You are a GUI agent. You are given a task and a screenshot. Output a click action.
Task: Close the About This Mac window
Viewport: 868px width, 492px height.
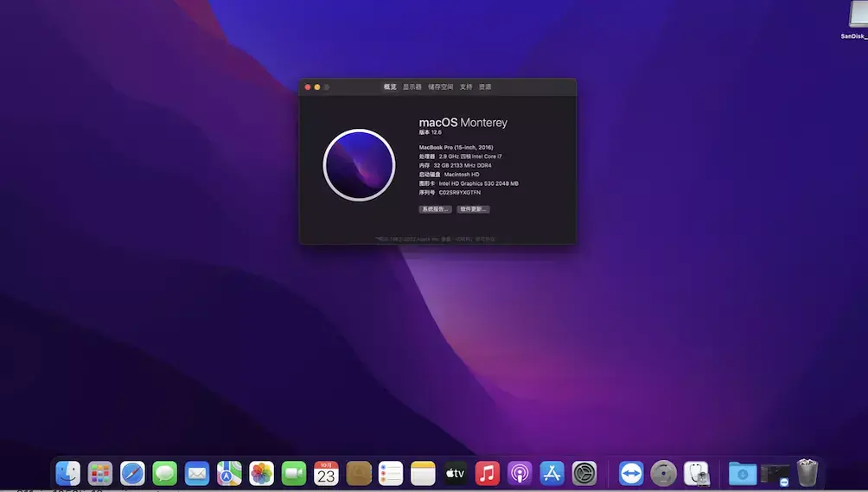tap(308, 86)
